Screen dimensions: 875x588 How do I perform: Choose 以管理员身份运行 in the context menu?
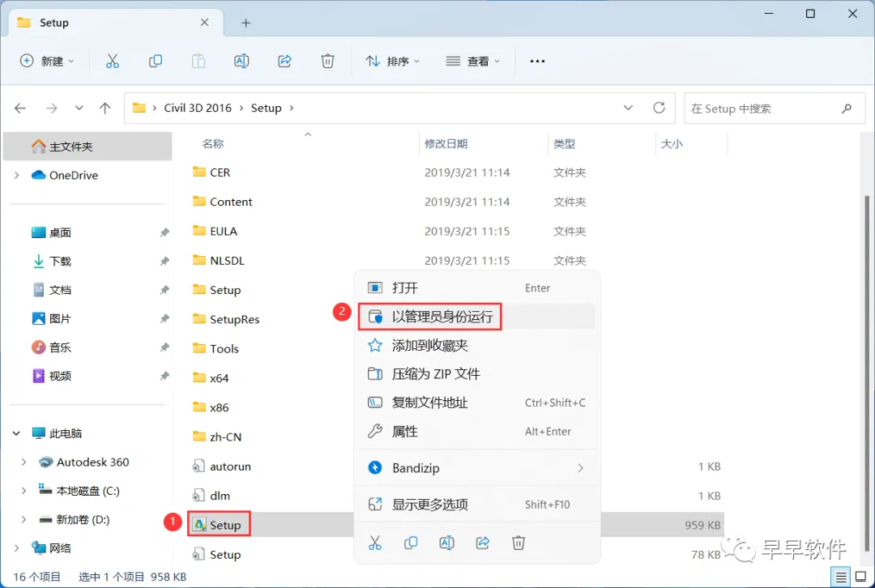pyautogui.click(x=477, y=317)
